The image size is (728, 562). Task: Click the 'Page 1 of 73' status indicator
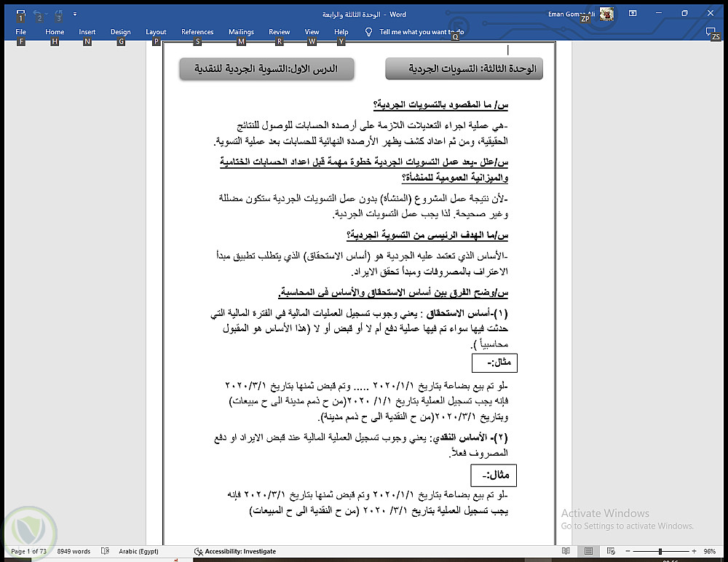[29, 551]
